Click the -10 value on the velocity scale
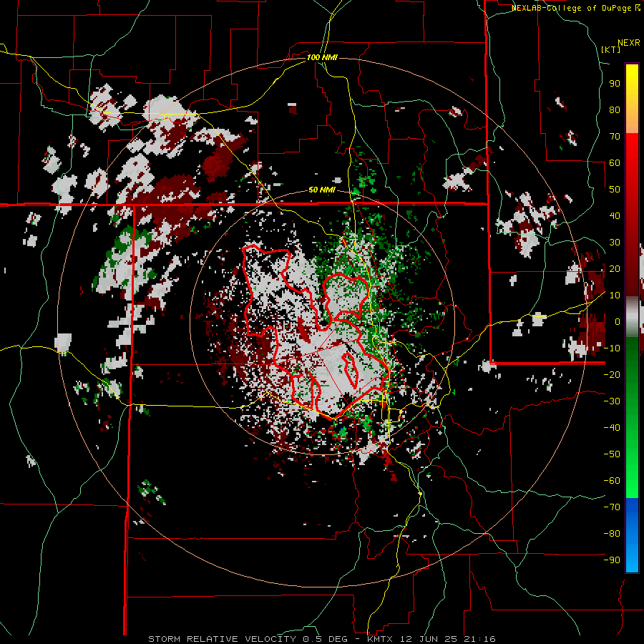The image size is (644, 644). click(612, 348)
